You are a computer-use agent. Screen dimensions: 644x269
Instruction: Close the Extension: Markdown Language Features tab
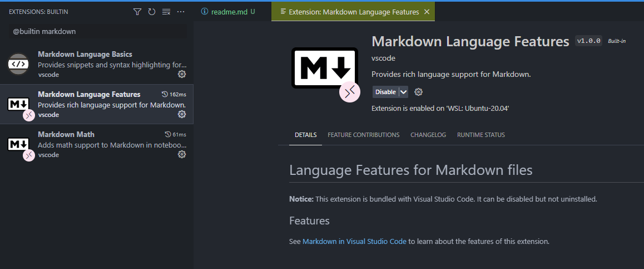point(427,12)
